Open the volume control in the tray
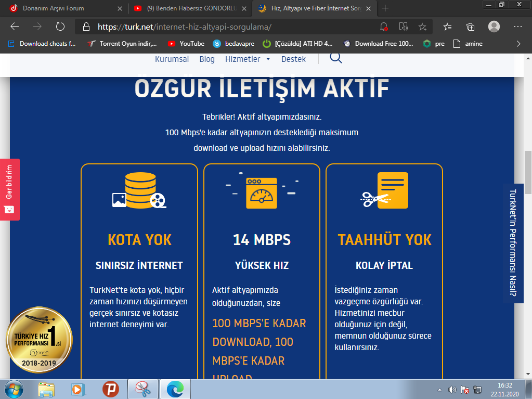 point(452,390)
